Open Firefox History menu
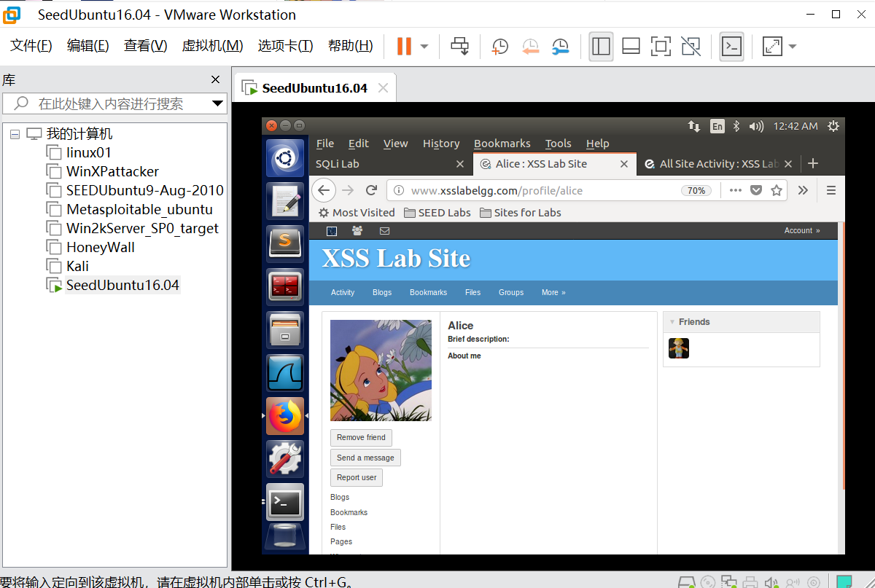The width and height of the screenshot is (875, 588). (x=441, y=144)
